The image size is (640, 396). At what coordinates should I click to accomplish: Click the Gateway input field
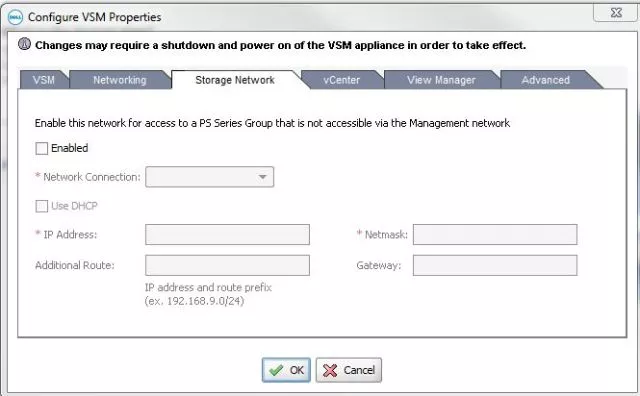[x=495, y=265]
